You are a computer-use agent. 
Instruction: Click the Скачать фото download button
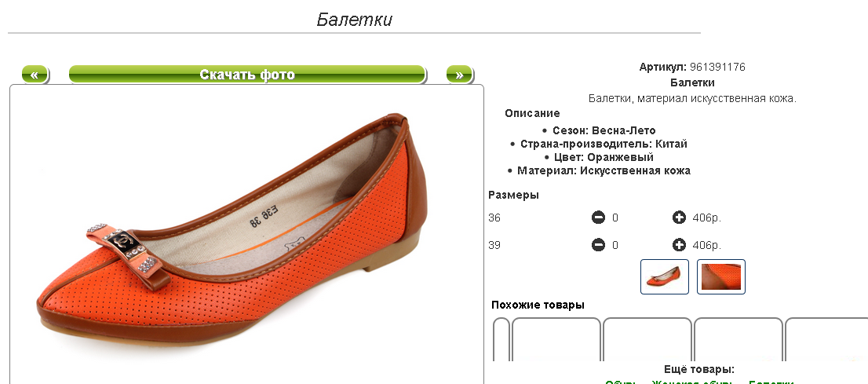pos(247,75)
